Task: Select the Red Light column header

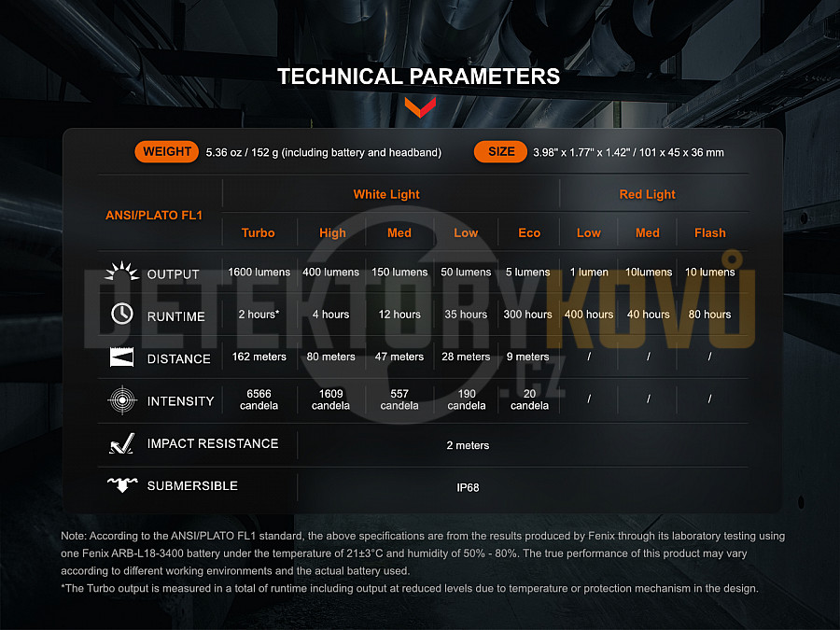Action: coord(647,194)
